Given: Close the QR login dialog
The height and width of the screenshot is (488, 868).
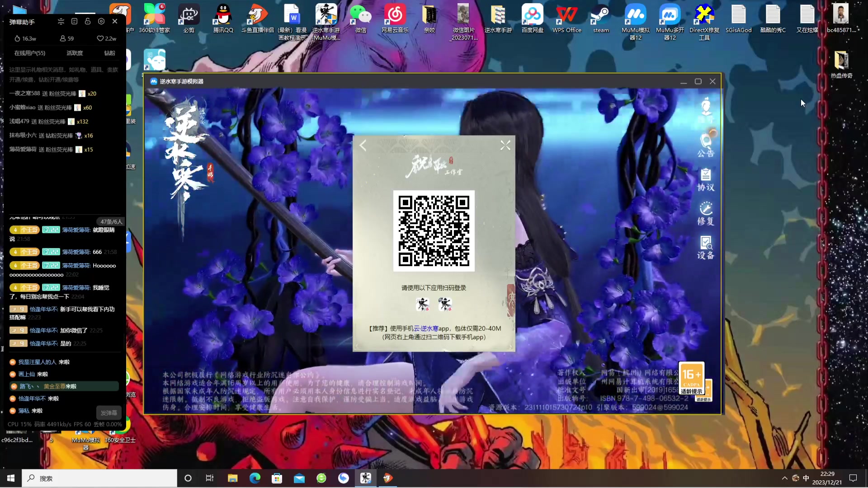Looking at the screenshot, I should (505, 145).
